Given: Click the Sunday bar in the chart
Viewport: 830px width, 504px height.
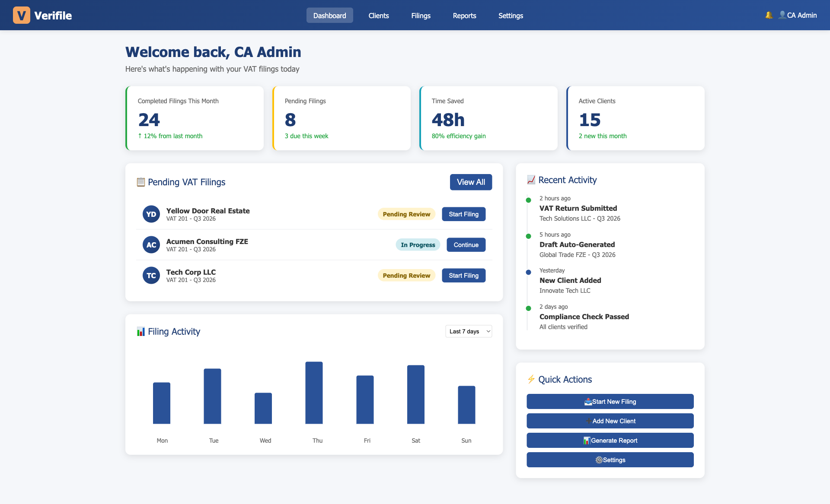Looking at the screenshot, I should click(466, 405).
